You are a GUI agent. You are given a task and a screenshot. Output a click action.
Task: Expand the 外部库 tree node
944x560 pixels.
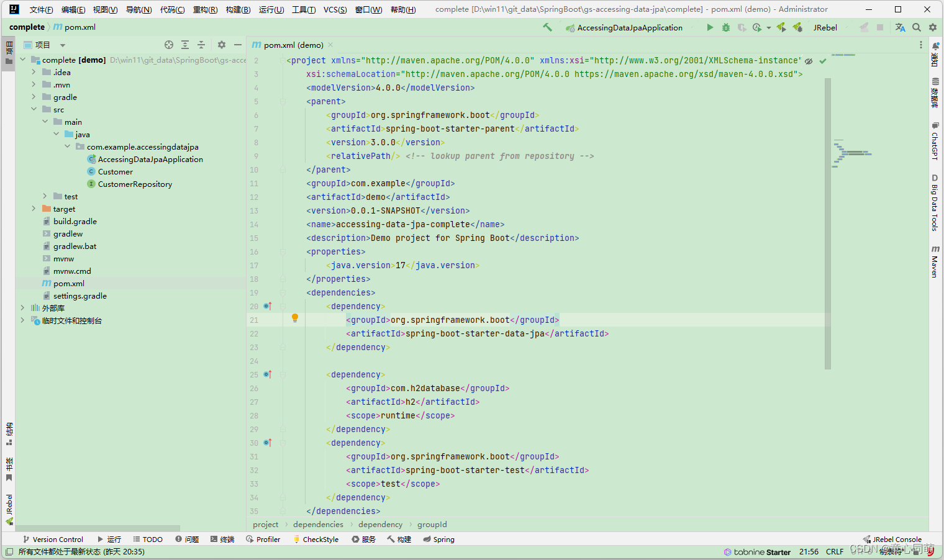(x=22, y=308)
